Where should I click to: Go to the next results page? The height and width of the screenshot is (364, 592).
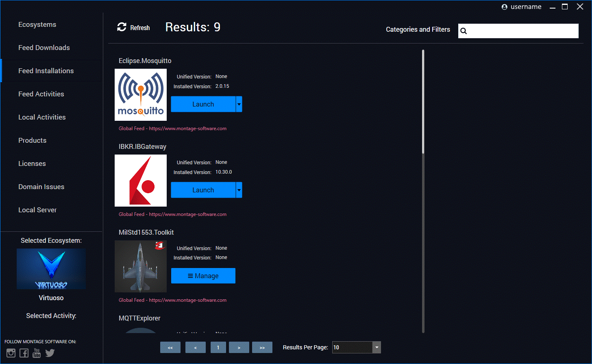[239, 347]
